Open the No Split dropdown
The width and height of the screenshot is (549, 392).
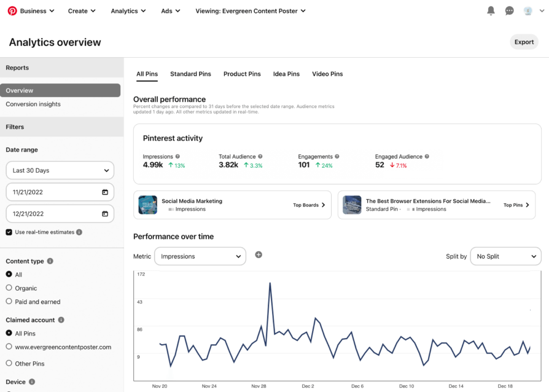click(505, 256)
